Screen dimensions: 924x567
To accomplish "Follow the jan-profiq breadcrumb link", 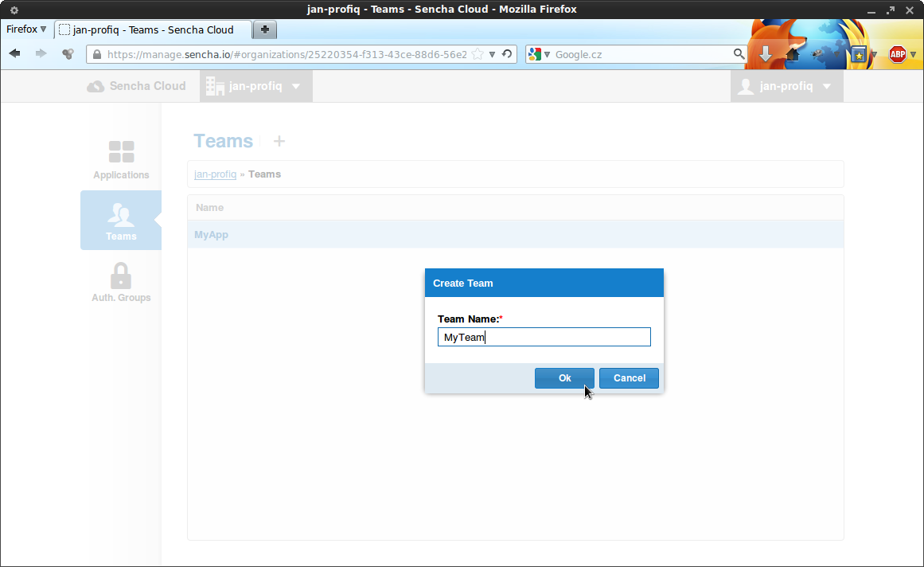I will coord(215,174).
